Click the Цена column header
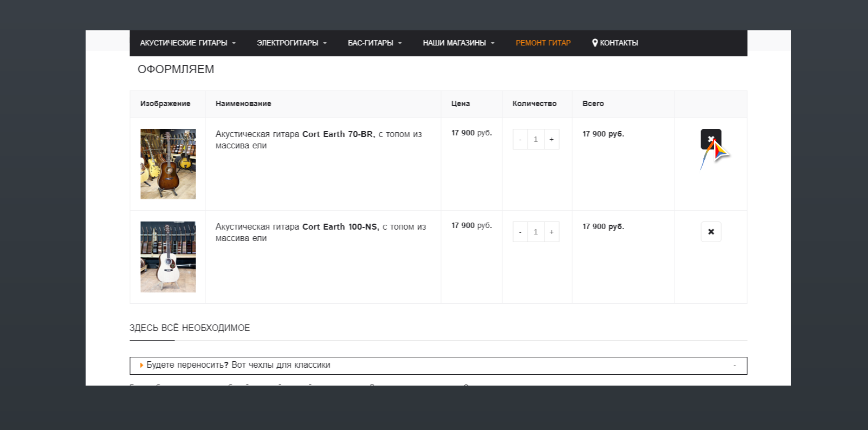The image size is (868, 430). (x=461, y=103)
